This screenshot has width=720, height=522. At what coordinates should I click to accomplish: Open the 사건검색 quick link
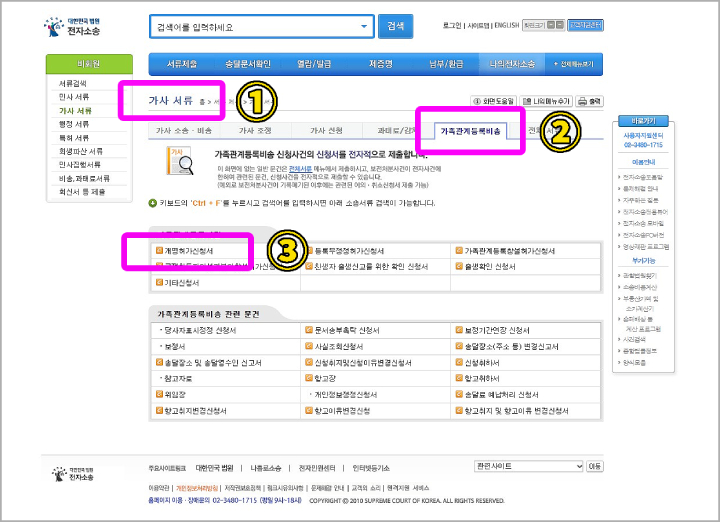(x=634, y=339)
